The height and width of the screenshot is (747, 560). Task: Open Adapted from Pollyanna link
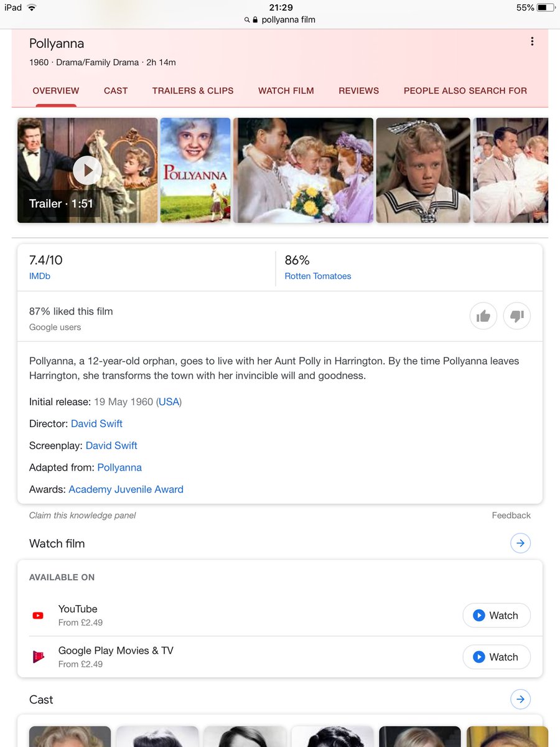coord(119,467)
